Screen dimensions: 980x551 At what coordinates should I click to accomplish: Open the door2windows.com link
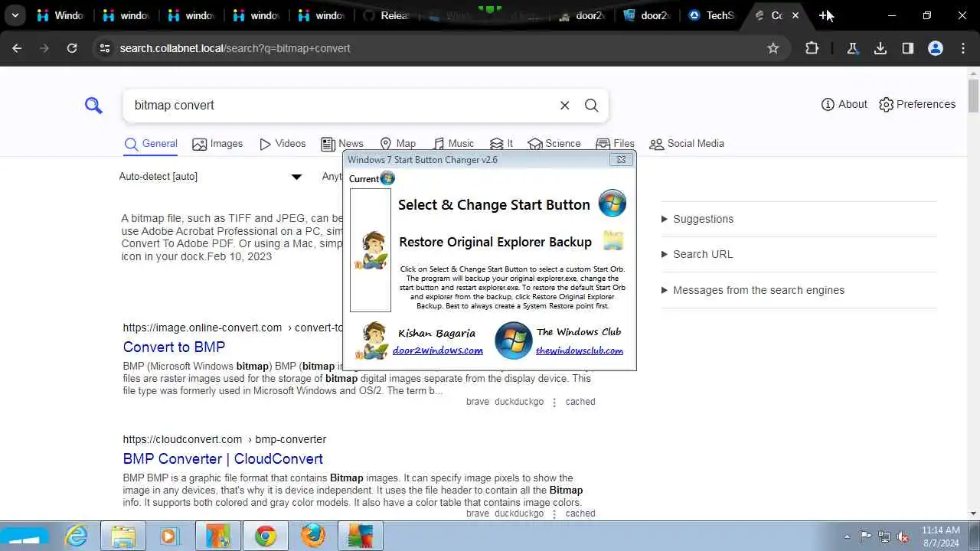(438, 350)
